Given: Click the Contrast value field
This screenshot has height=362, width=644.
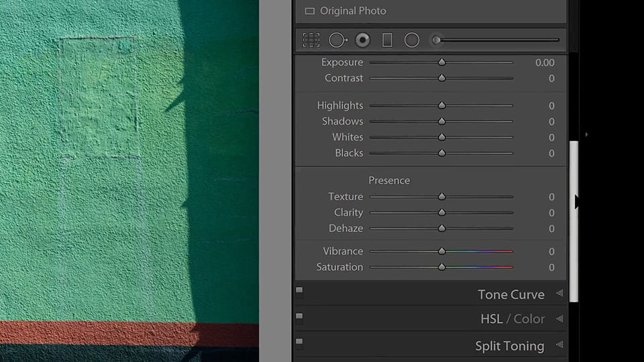Looking at the screenshot, I should 551,78.
